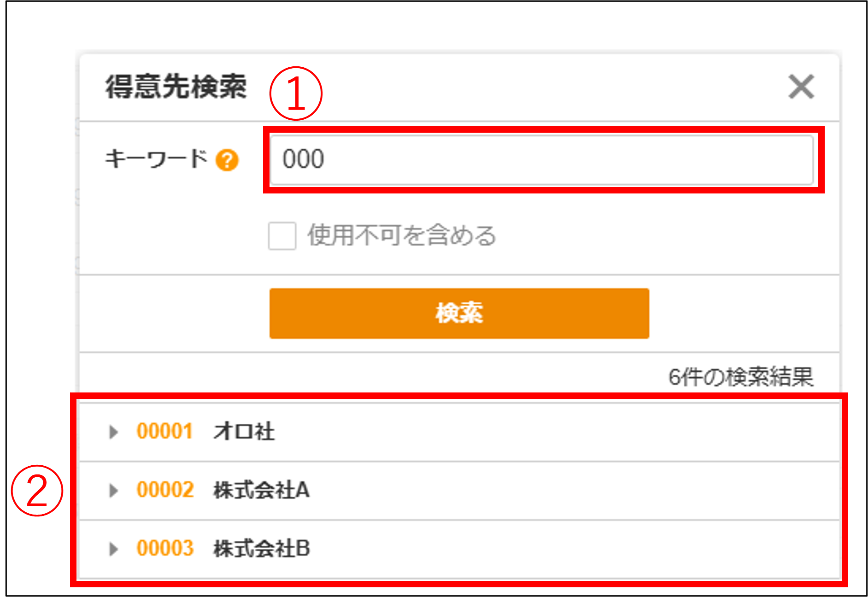The width and height of the screenshot is (868, 597).
Task: Click the circled number 2 annotation
Action: point(37,491)
